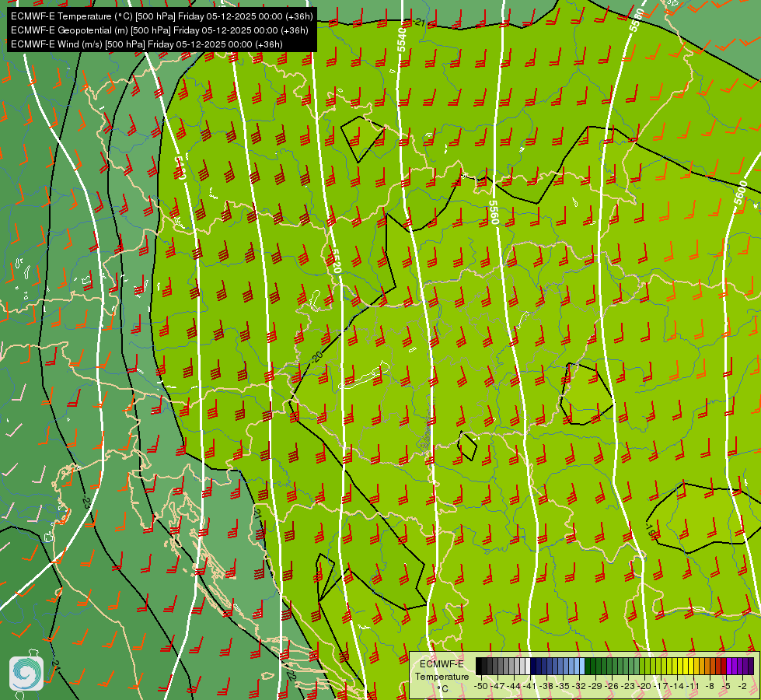
Task: Click the 20 isotherm label
Action: (317, 357)
